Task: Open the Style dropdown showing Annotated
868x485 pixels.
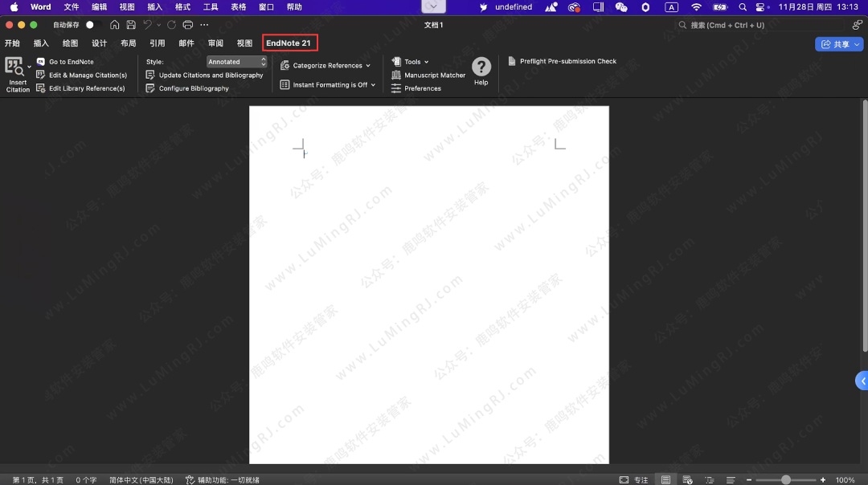Action: point(236,62)
